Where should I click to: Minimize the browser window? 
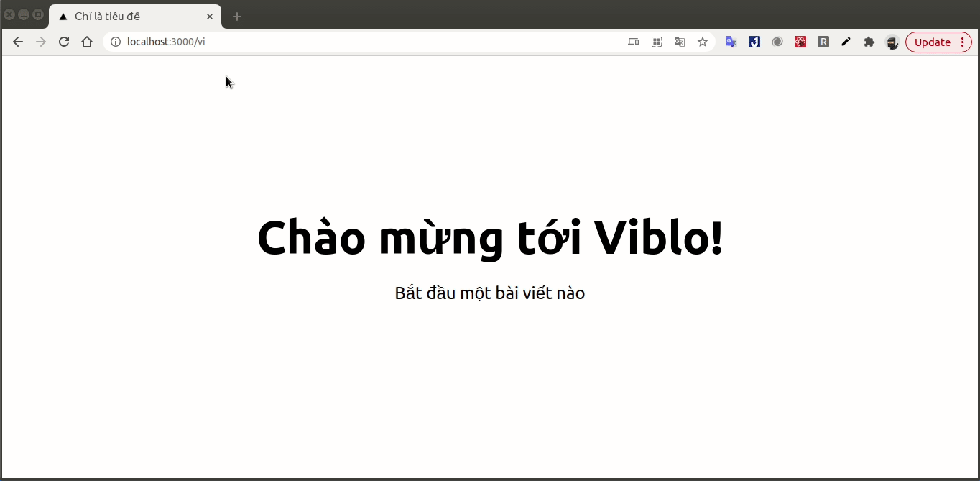[24, 14]
